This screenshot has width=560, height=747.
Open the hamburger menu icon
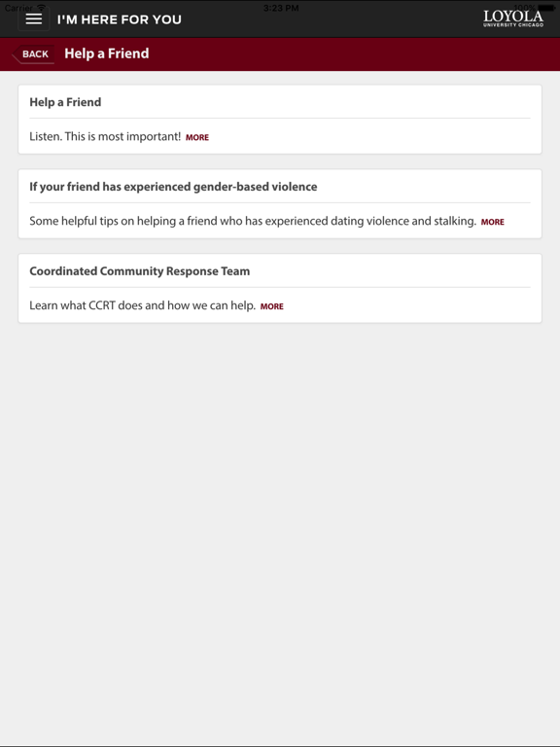pos(33,19)
